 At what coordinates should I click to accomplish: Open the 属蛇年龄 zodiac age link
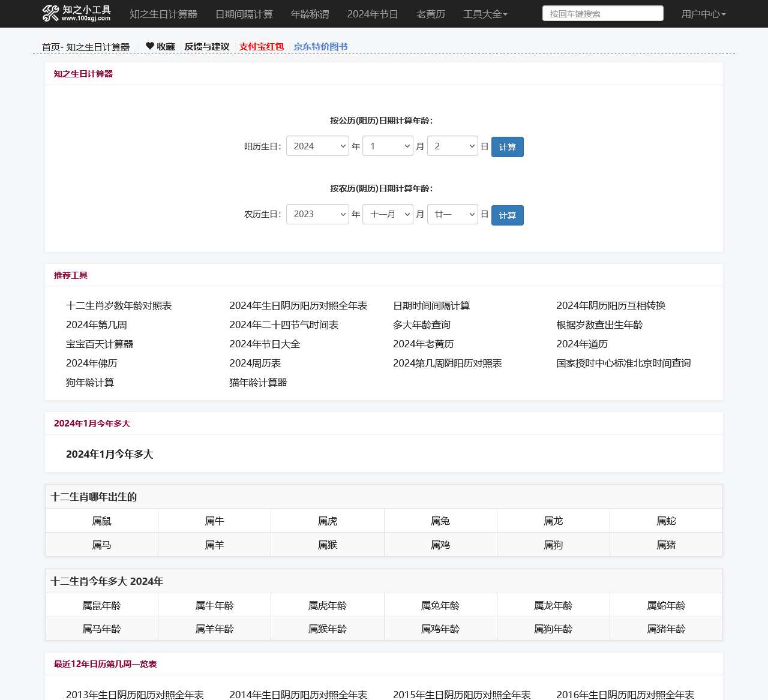[666, 605]
